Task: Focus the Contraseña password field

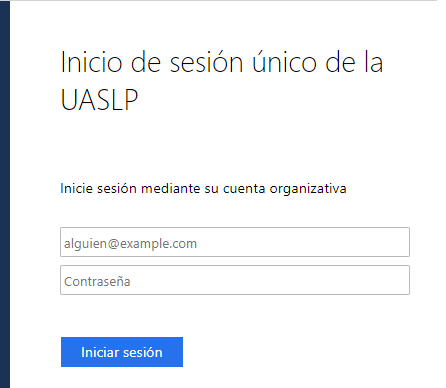Action: (235, 280)
